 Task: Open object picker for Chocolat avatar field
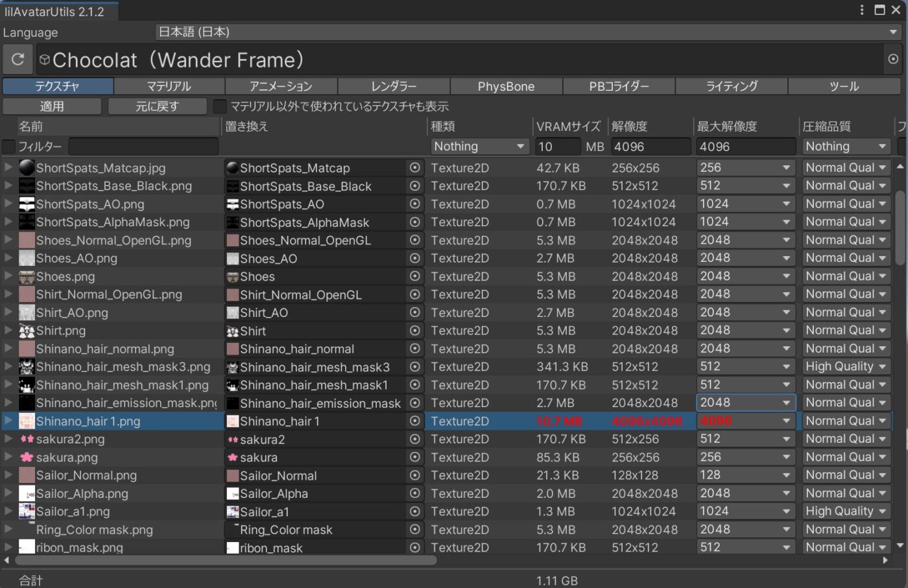(x=893, y=60)
